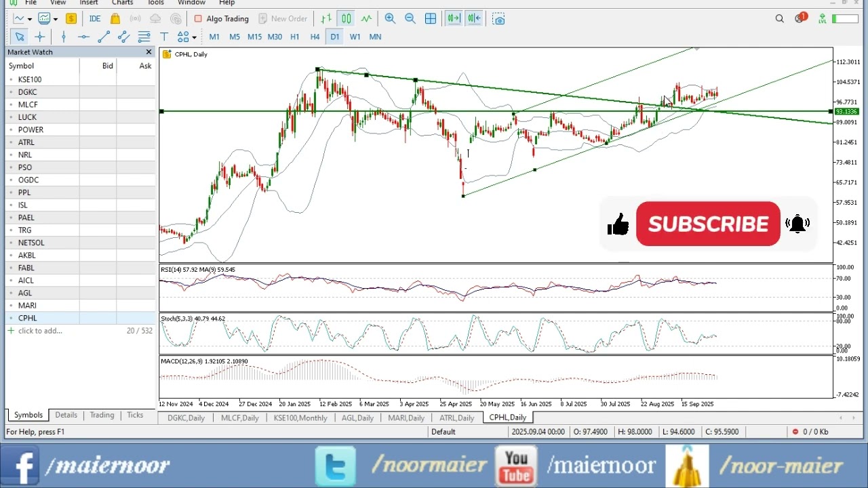Tile chart windows with grid icon

coord(431,19)
